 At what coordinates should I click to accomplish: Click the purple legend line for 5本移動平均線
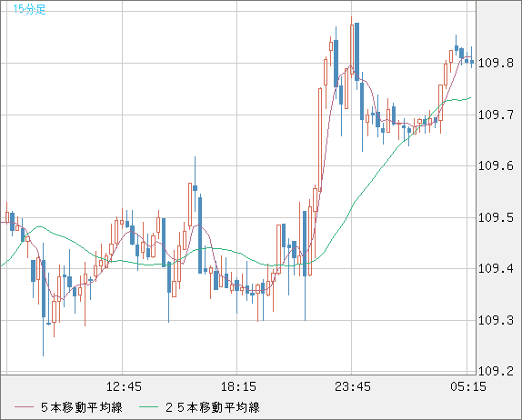click(x=24, y=407)
